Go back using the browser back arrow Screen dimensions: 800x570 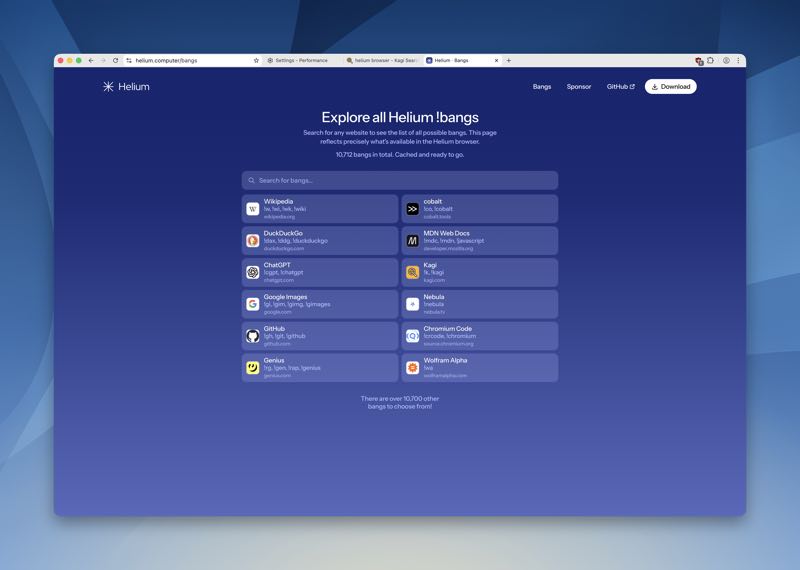point(91,60)
